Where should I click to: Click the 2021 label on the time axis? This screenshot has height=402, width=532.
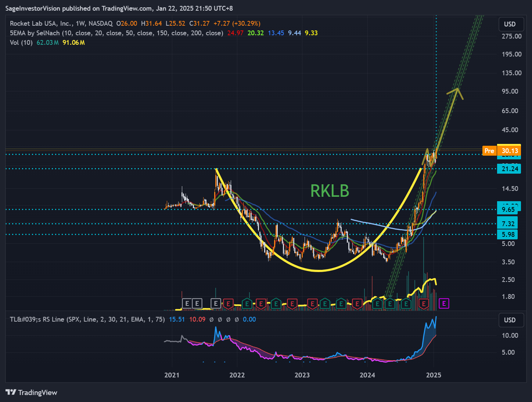[172, 375]
